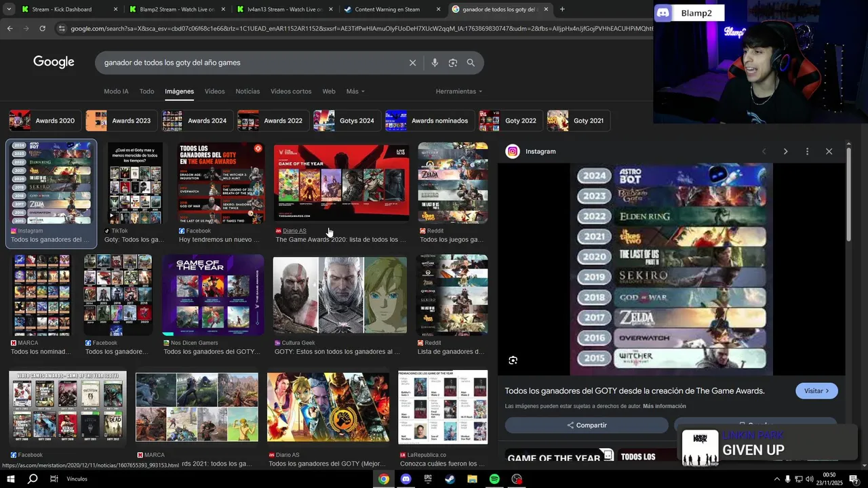Select the Imágenes tab
Image resolution: width=868 pixels, height=488 pixels.
click(x=179, y=91)
